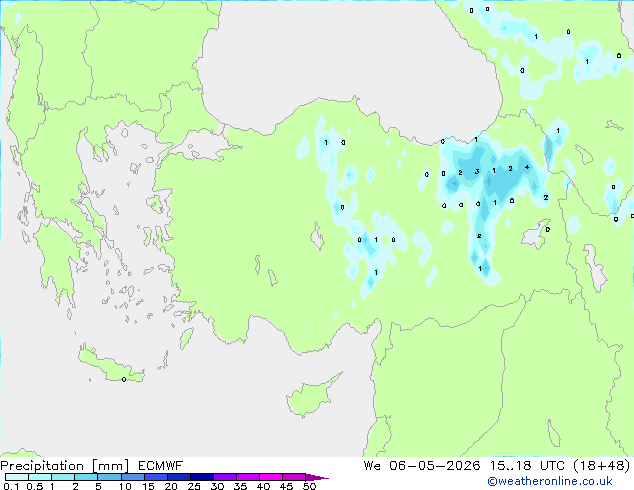Image resolution: width=634 pixels, height=490 pixels.
Task: Pick the 15–20 mm legend swatch
Action: click(156, 477)
